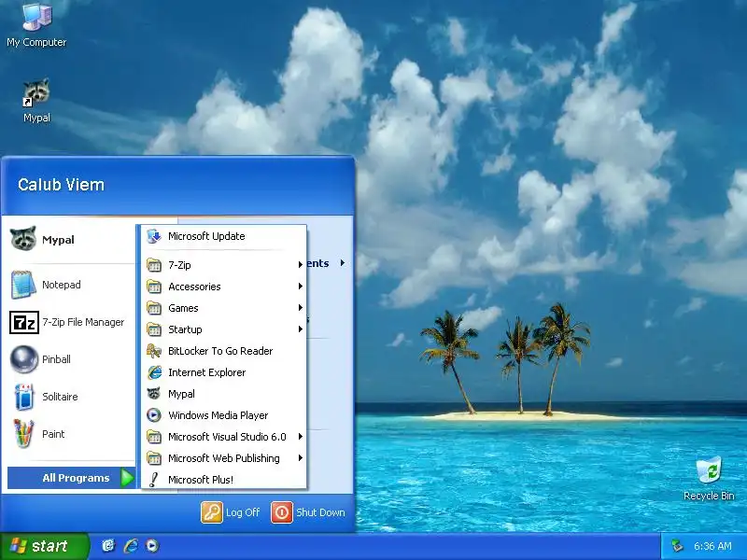
Task: Select the Recycle Bin desktop icon
Action: (x=709, y=479)
